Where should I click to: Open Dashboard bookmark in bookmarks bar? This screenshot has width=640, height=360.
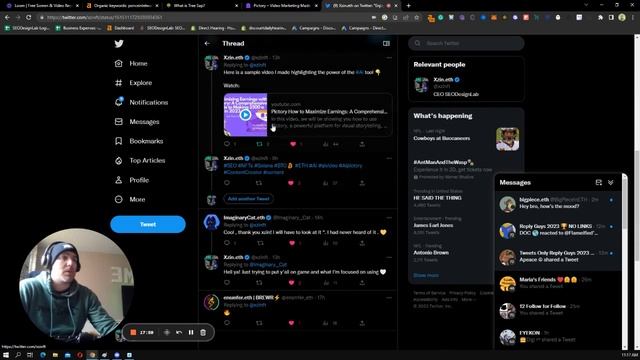[x=121, y=28]
